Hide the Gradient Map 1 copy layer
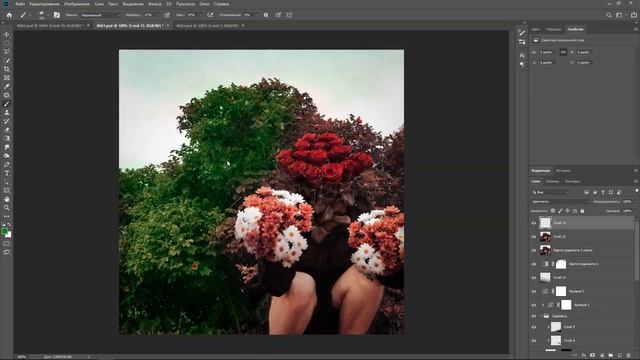The height and width of the screenshot is (360, 640). (533, 250)
